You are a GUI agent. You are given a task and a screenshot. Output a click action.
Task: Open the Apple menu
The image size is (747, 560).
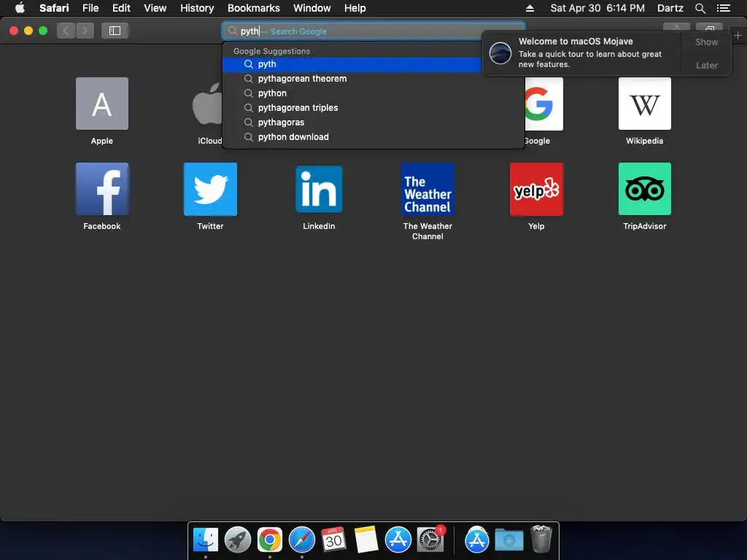(x=20, y=8)
